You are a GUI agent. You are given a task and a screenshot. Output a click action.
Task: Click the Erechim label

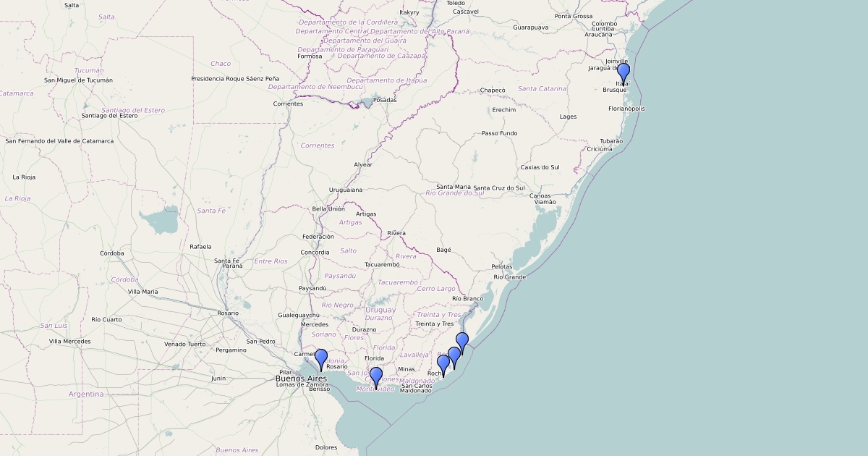click(x=504, y=110)
